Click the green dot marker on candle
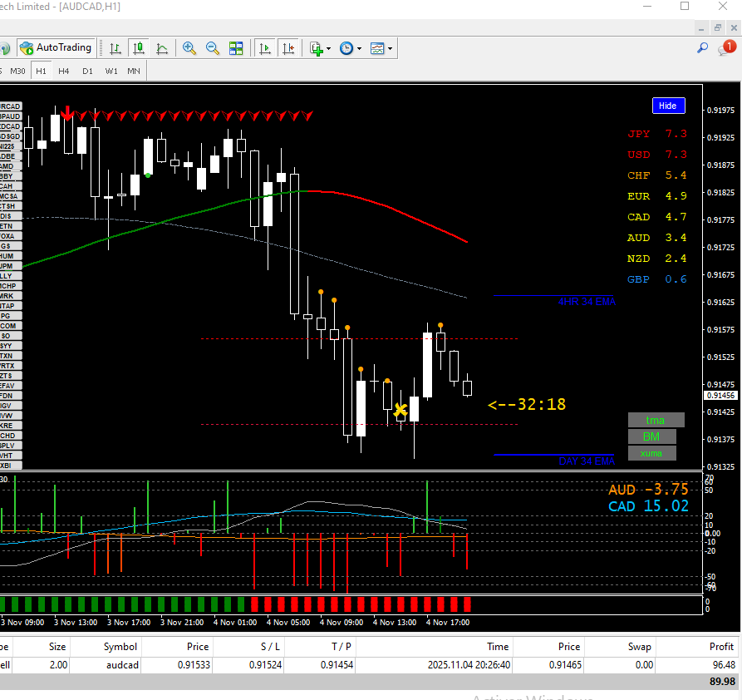This screenshot has width=742, height=700. click(x=148, y=175)
